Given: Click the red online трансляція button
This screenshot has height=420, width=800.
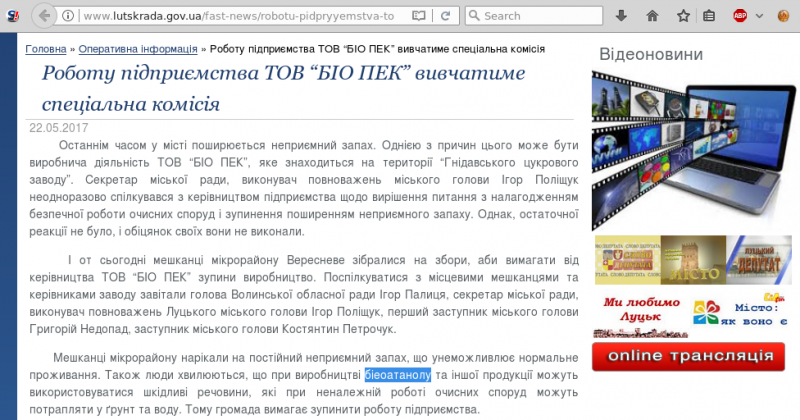Looking at the screenshot, I should pos(688,356).
